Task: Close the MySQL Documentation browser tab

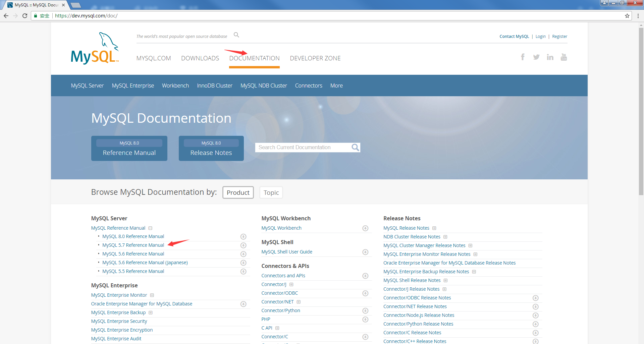Action: click(63, 5)
